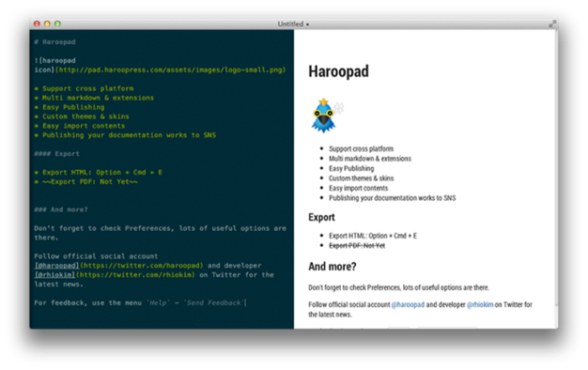Click 'Custom themes & skins' bullet in preview

click(361, 178)
